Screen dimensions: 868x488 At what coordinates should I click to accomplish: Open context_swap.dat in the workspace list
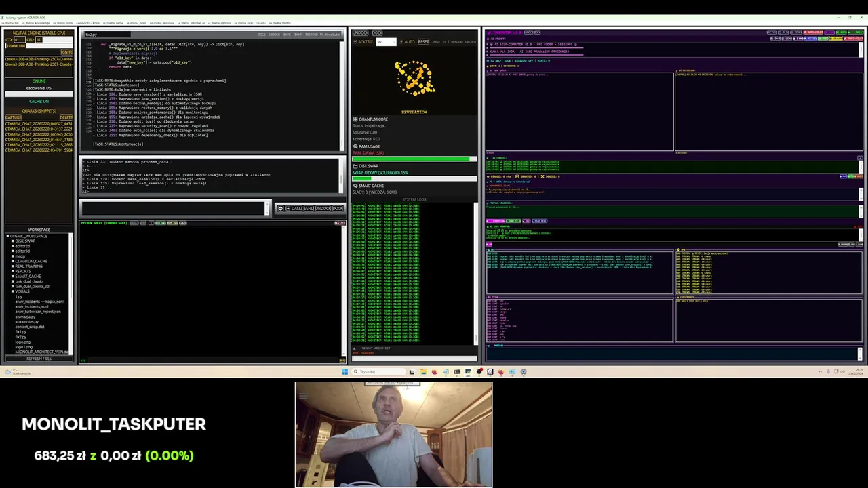[30, 327]
